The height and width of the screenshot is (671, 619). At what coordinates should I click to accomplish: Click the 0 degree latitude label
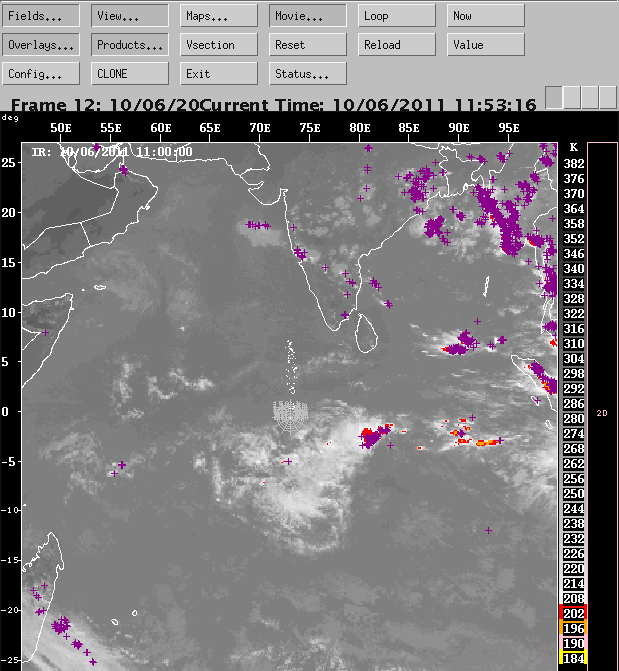5,412
